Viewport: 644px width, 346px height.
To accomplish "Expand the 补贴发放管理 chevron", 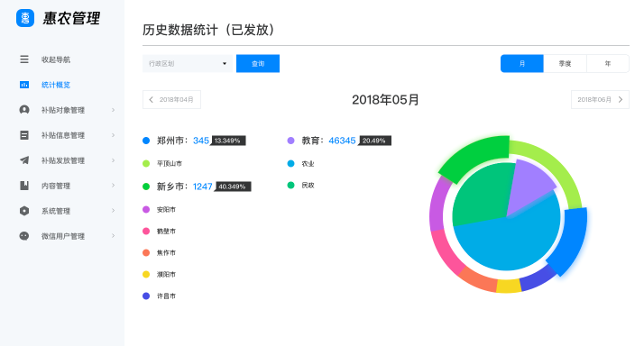I will click(x=113, y=160).
